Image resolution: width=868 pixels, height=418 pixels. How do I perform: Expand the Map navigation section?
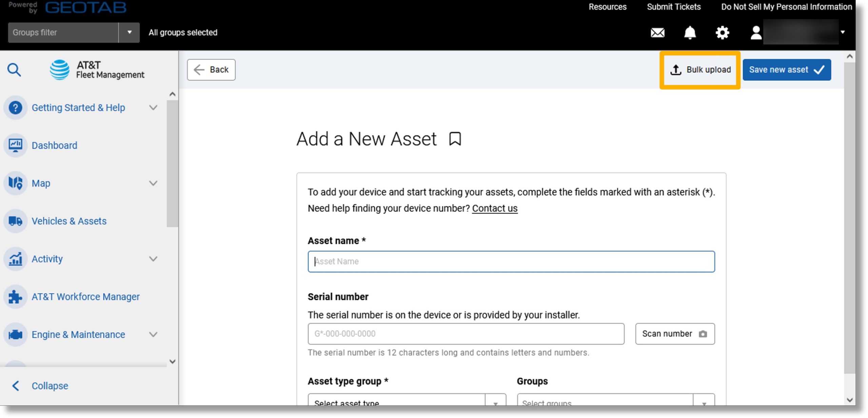(x=155, y=183)
